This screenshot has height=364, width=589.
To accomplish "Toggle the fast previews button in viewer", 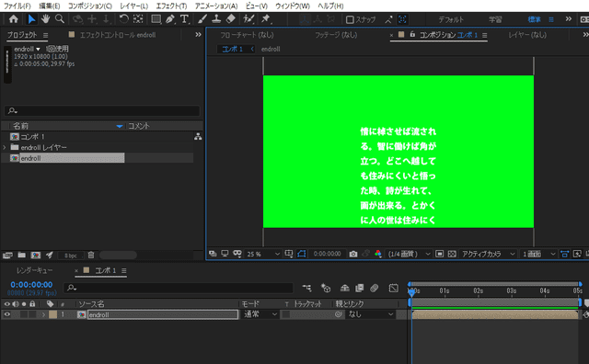I will [577, 254].
